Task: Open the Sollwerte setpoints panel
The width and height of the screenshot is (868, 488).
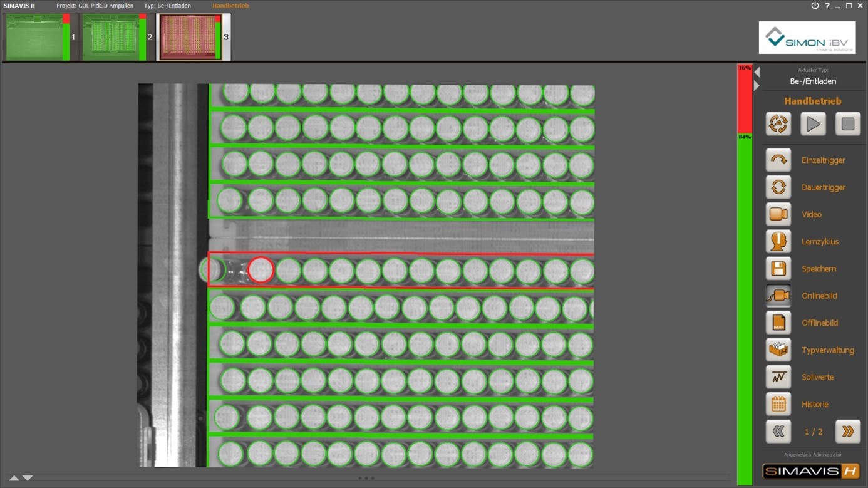Action: [778, 377]
